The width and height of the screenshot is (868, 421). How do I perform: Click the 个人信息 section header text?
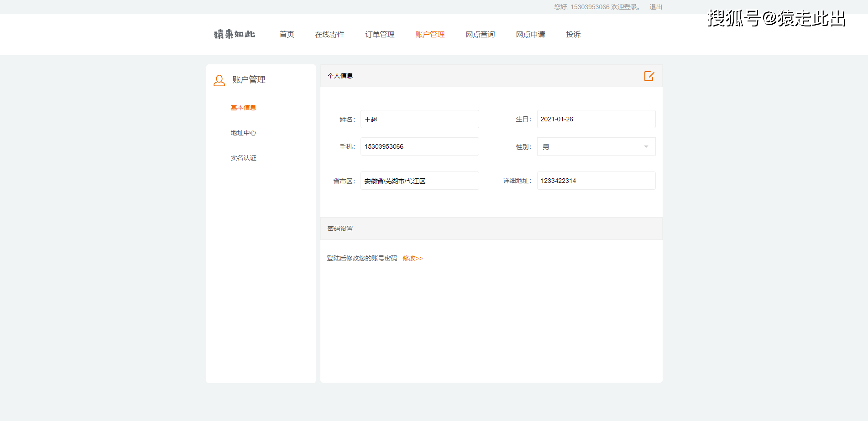pos(340,76)
